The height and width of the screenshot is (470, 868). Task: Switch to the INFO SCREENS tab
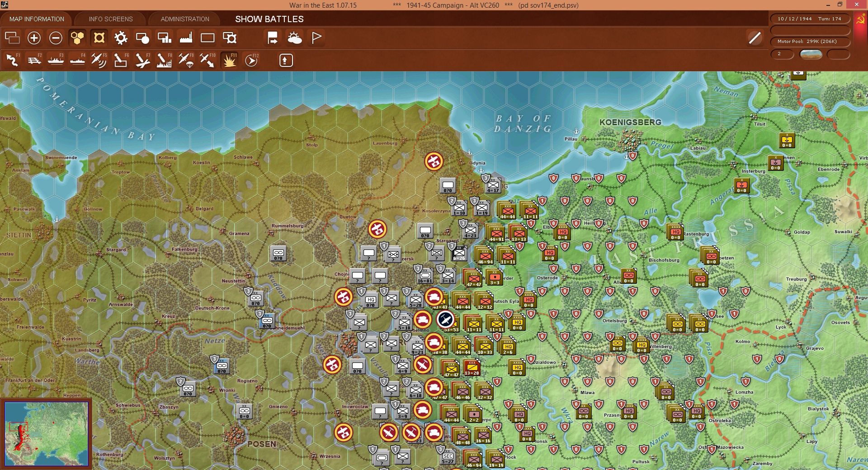coord(111,19)
